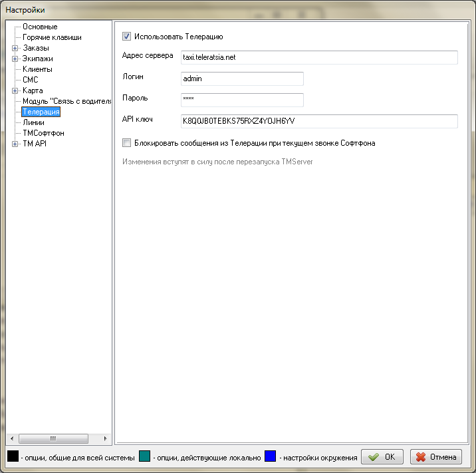476x473 pixels.
Task: Select the Карта tree item
Action: coord(33,90)
